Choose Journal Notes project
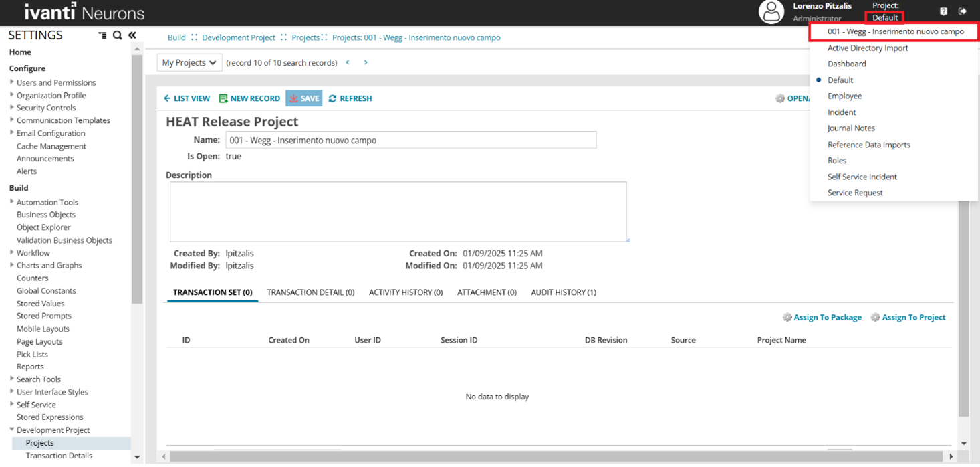 tap(851, 128)
